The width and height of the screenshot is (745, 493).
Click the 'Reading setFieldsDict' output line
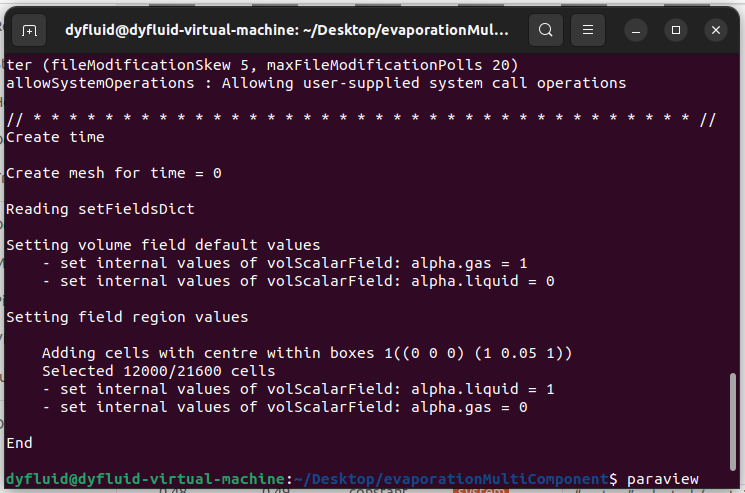tap(100, 209)
